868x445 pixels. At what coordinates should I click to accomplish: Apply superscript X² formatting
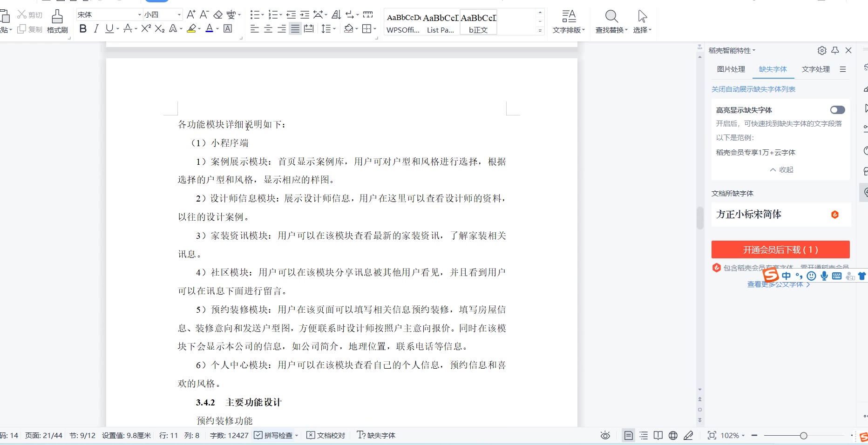pyautogui.click(x=146, y=29)
